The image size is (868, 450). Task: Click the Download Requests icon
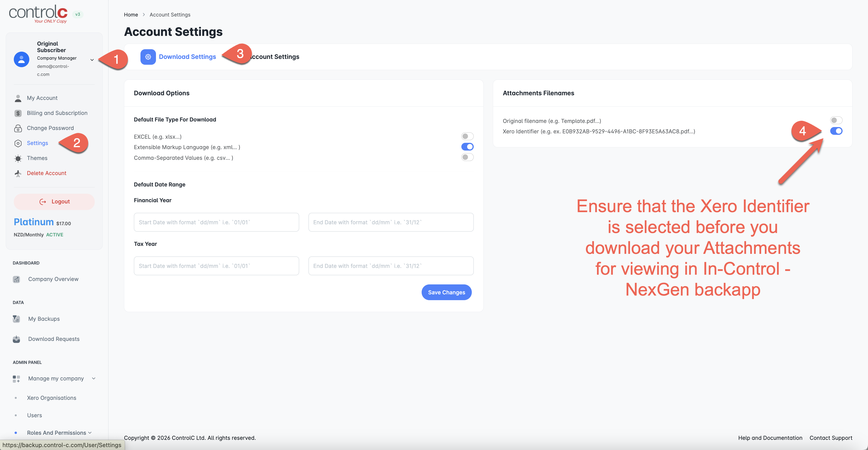click(x=16, y=339)
